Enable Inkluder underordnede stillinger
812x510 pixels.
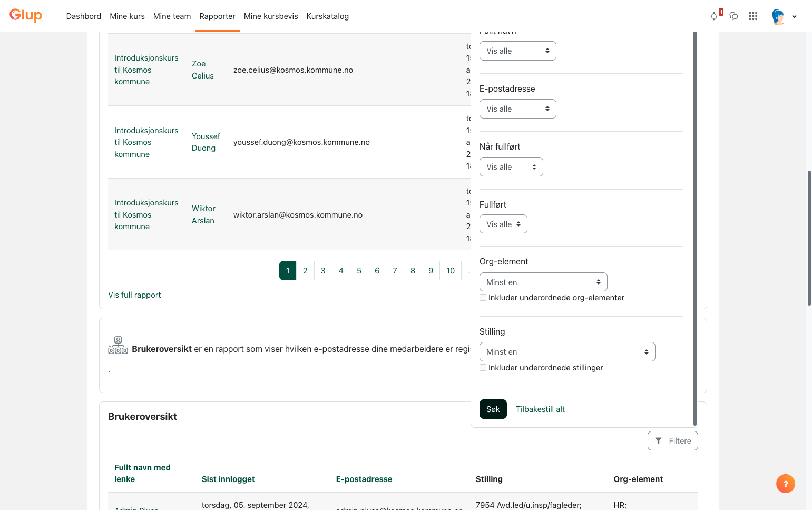point(483,368)
